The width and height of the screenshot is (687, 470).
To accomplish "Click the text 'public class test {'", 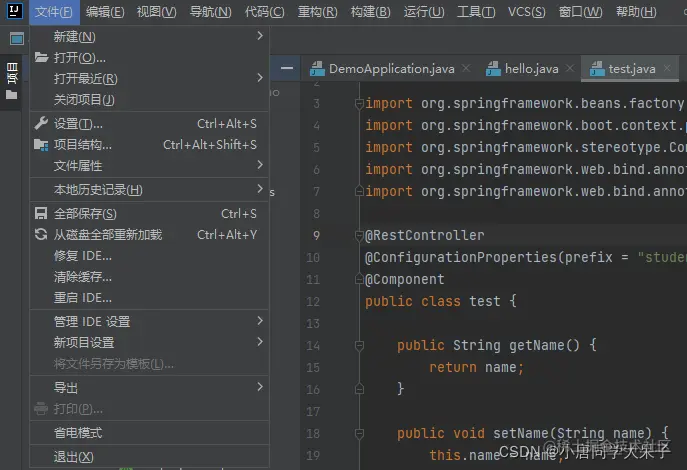I will pos(441,301).
